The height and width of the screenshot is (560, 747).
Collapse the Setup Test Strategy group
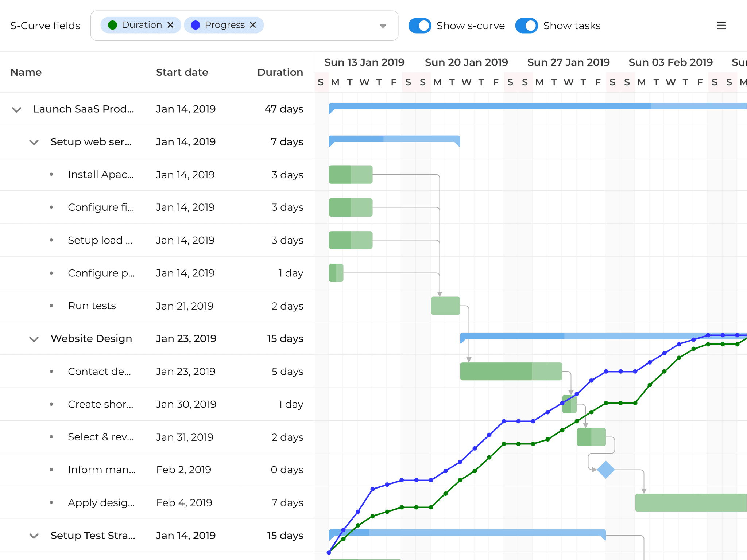[34, 536]
